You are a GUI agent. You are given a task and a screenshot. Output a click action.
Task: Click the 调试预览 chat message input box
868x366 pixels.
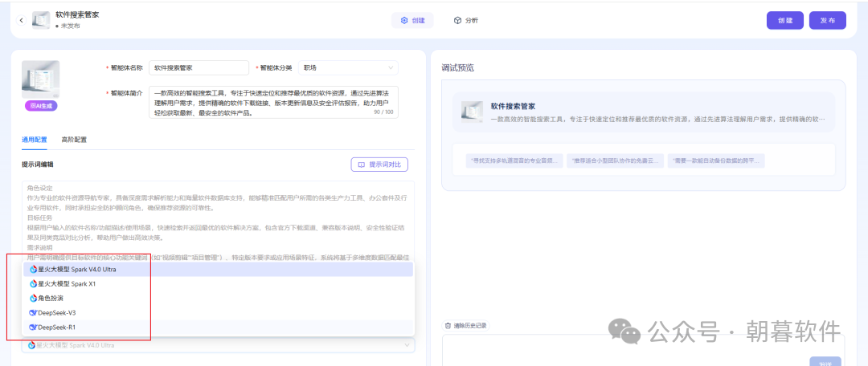(x=643, y=349)
